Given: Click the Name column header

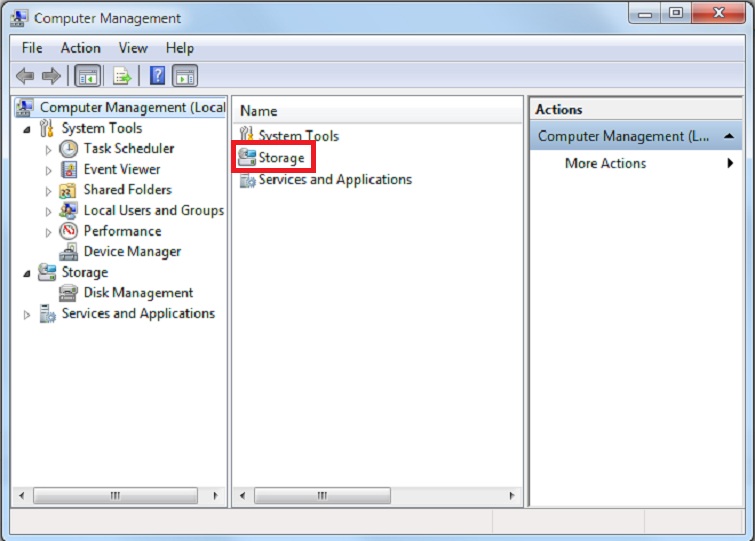Looking at the screenshot, I should [259, 111].
